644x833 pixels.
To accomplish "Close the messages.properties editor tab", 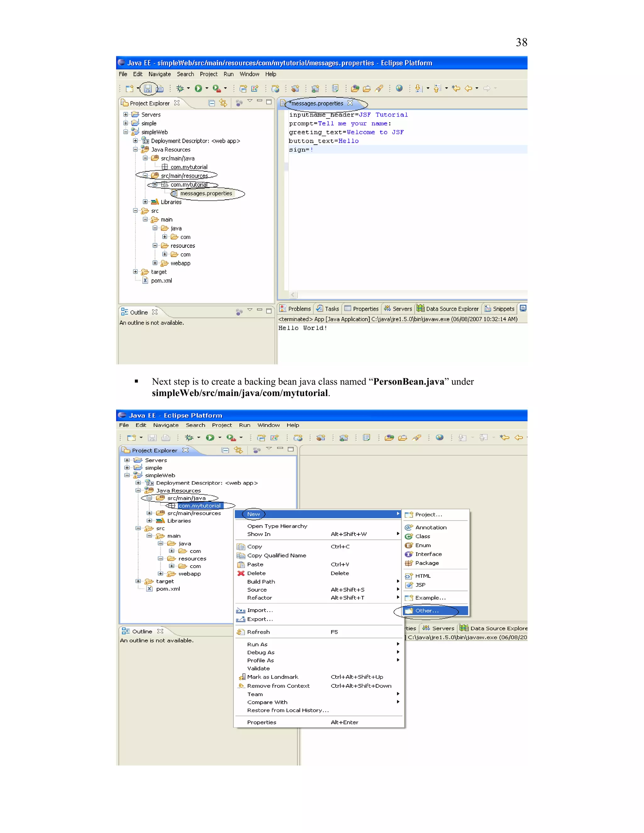I will coord(350,103).
